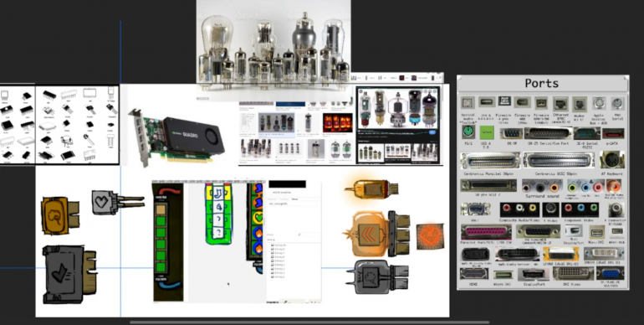Click the Ethernet port picture in Ports chart

pos(560,103)
